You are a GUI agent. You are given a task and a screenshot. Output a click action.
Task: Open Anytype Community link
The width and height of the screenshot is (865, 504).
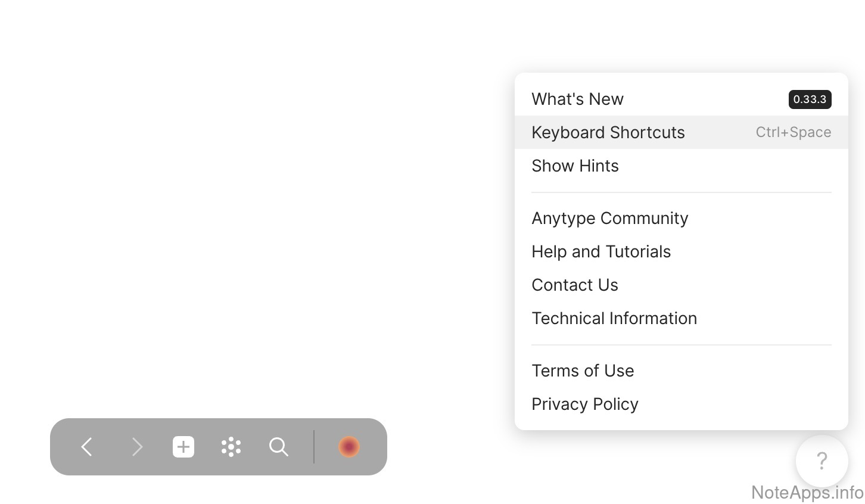[609, 218]
